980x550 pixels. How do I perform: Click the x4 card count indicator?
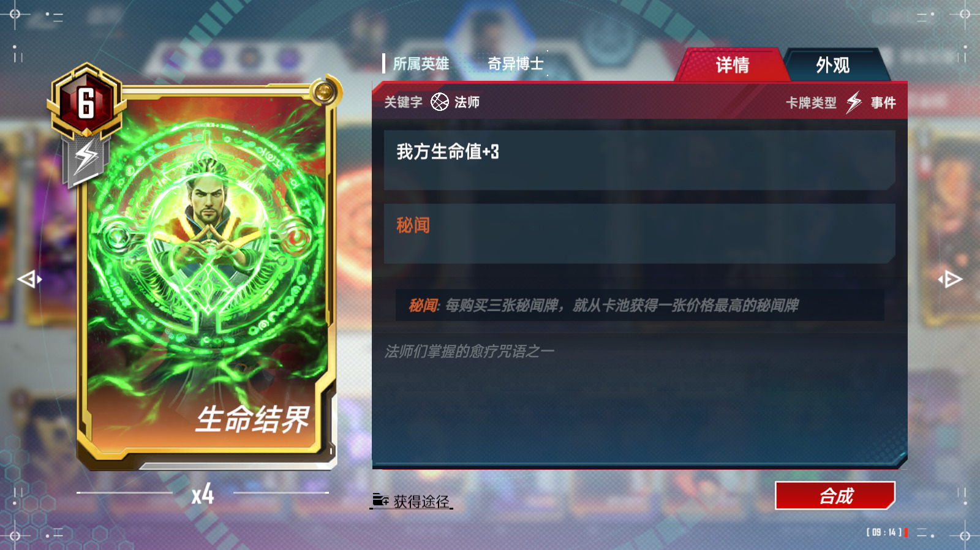[203, 494]
